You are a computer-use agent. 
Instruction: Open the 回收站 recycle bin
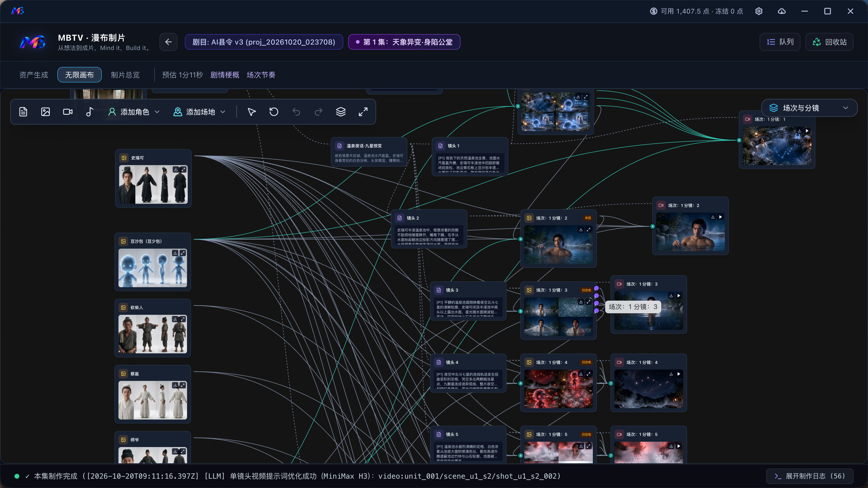[830, 42]
